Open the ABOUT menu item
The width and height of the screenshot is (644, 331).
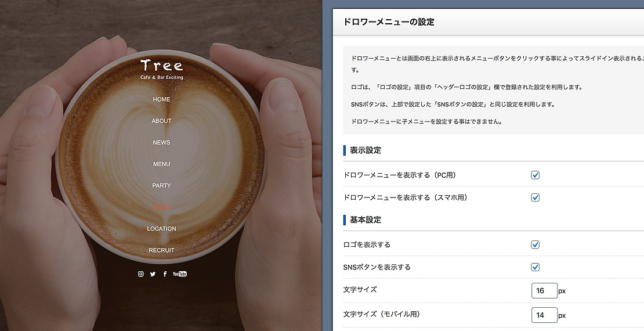point(161,121)
